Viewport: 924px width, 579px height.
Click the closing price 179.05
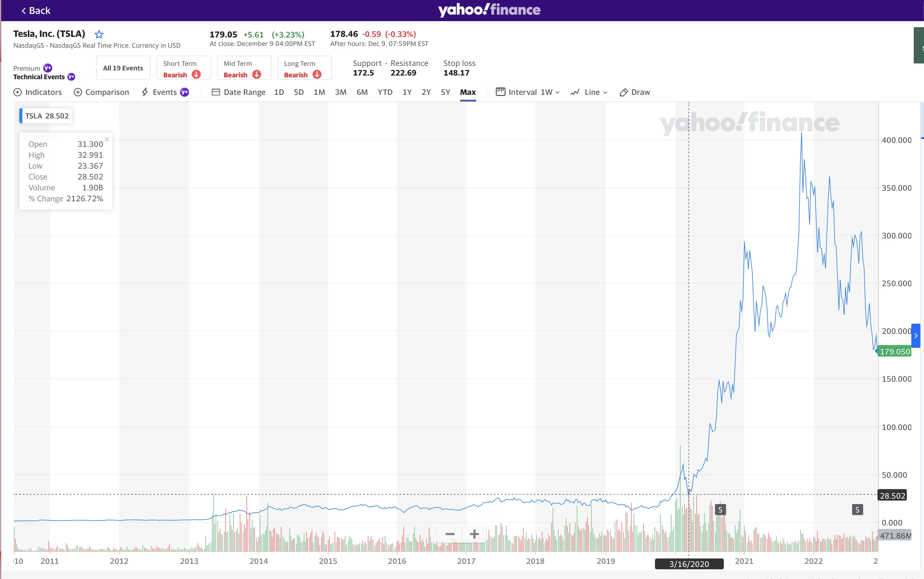tap(223, 34)
